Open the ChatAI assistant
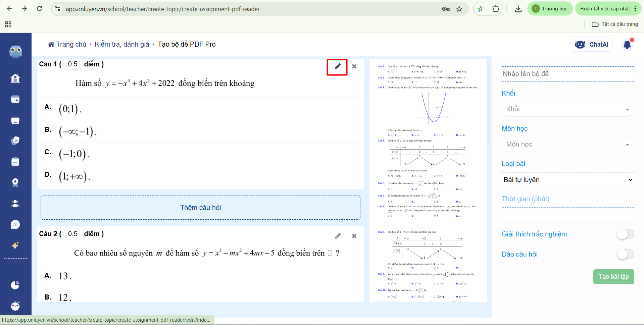644x325 pixels. (592, 45)
